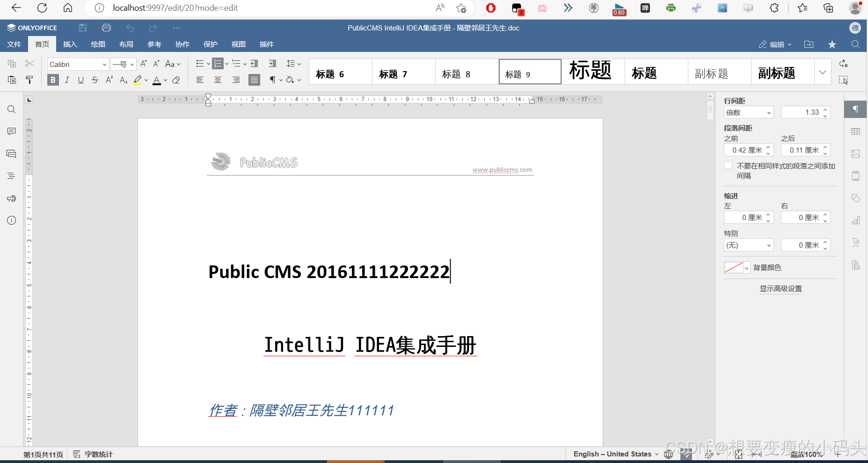Open Chart settings in right sidebar
Screen dimensions: 868x463
click(855, 220)
